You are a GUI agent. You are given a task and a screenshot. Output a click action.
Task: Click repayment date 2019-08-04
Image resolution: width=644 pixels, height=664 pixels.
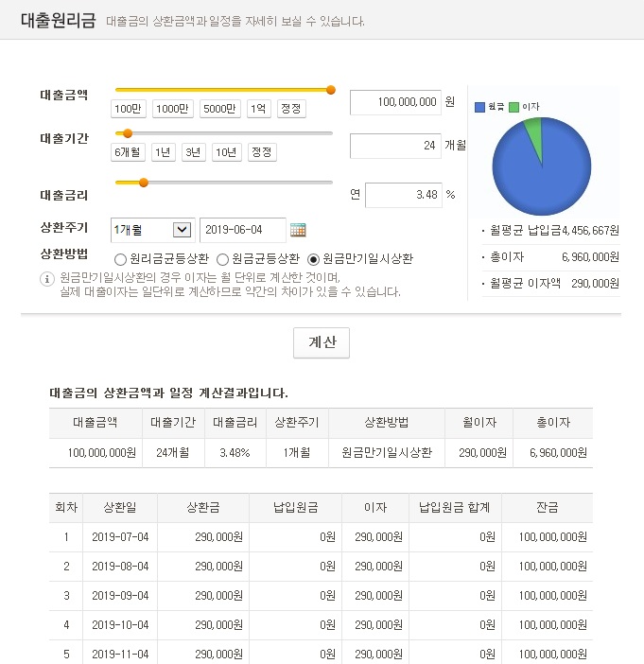coord(120,567)
